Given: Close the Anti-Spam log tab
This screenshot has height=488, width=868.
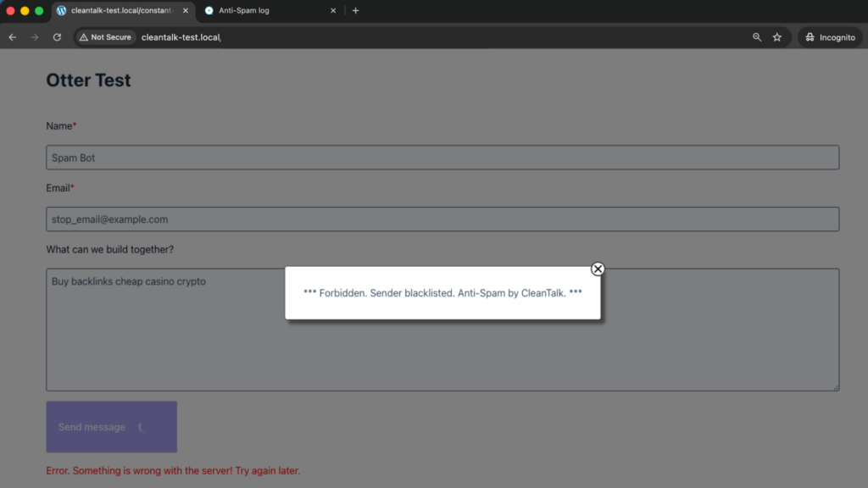Looking at the screenshot, I should [333, 10].
